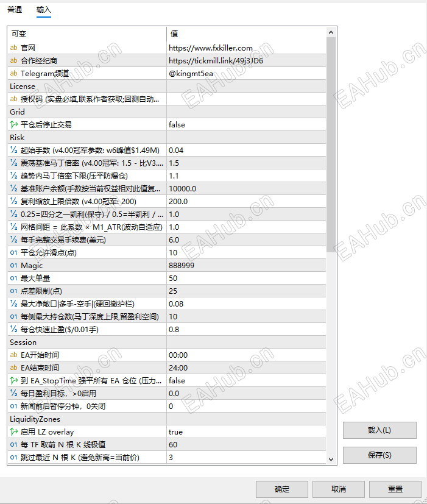This screenshot has width=427, height=504.
Task: Click the 01 icon beside 每 TF 取前 N 根
Action: pos(13,444)
